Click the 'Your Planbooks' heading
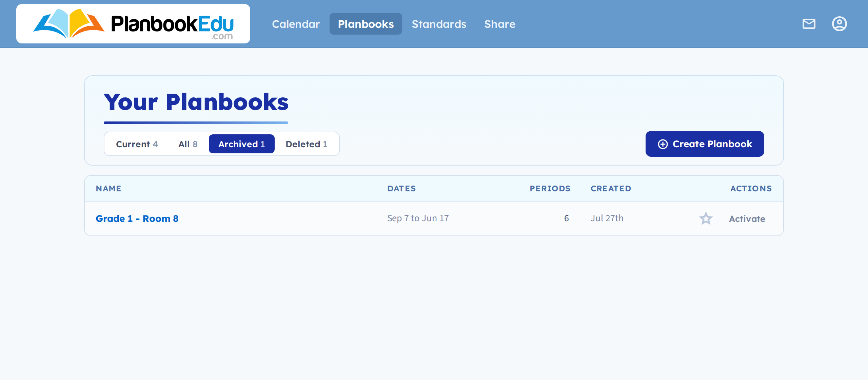Viewport: 868px width, 380px height. point(196,102)
